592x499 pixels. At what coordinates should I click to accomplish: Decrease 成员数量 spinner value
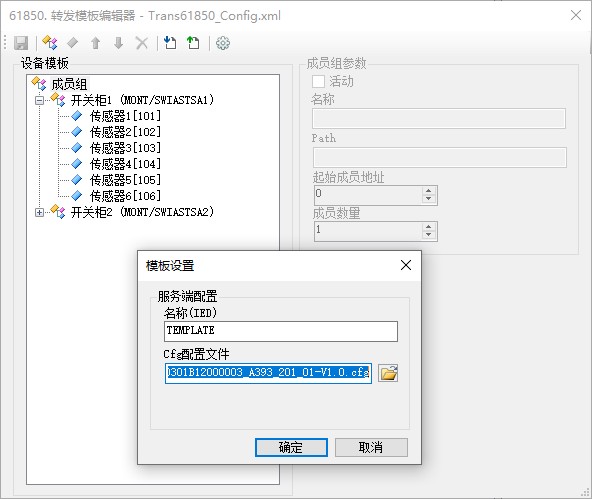[x=428, y=235]
